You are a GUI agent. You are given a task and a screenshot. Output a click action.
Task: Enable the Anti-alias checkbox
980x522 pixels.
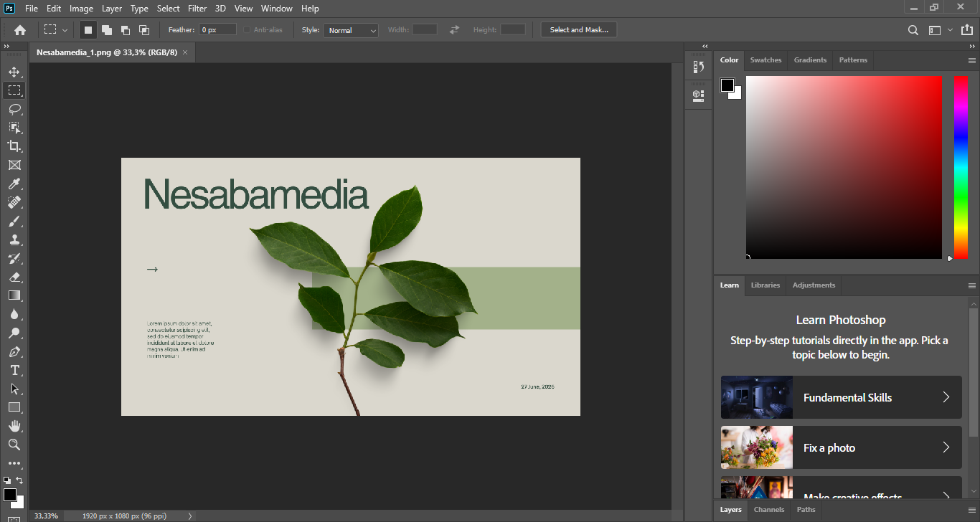coord(248,30)
